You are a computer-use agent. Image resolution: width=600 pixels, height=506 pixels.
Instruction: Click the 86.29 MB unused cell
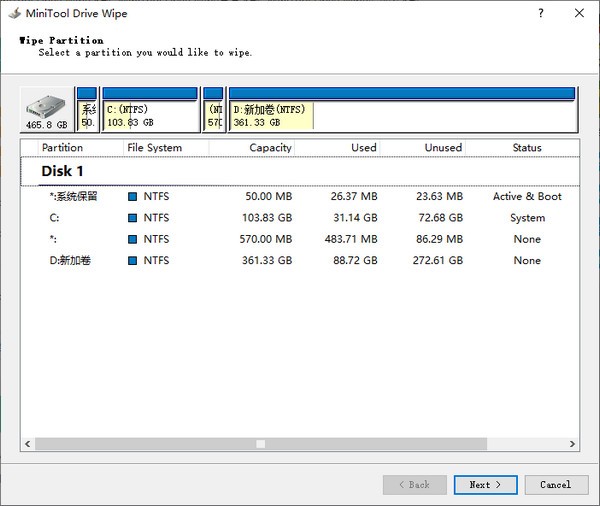pos(440,239)
